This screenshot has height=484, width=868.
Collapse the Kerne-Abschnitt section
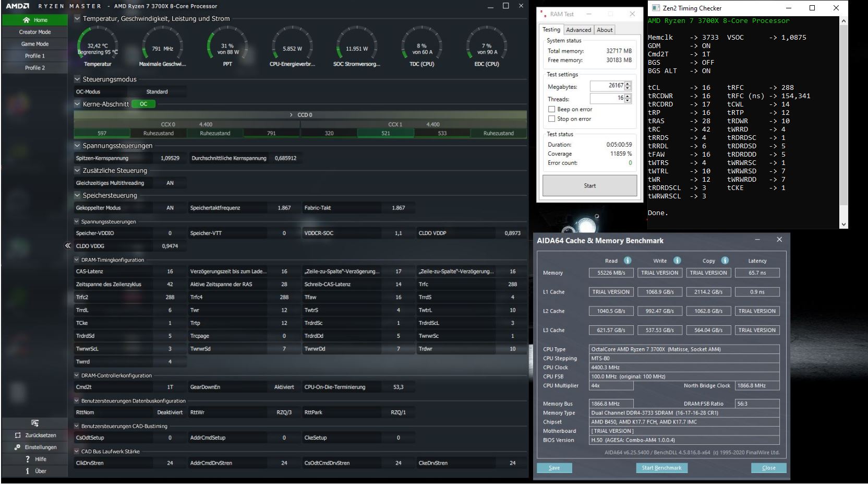click(77, 104)
